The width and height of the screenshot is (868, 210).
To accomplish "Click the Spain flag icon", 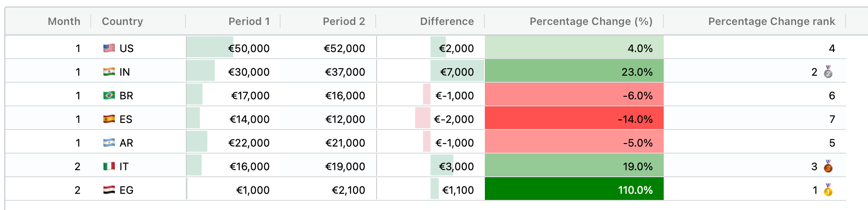I will click(x=109, y=119).
